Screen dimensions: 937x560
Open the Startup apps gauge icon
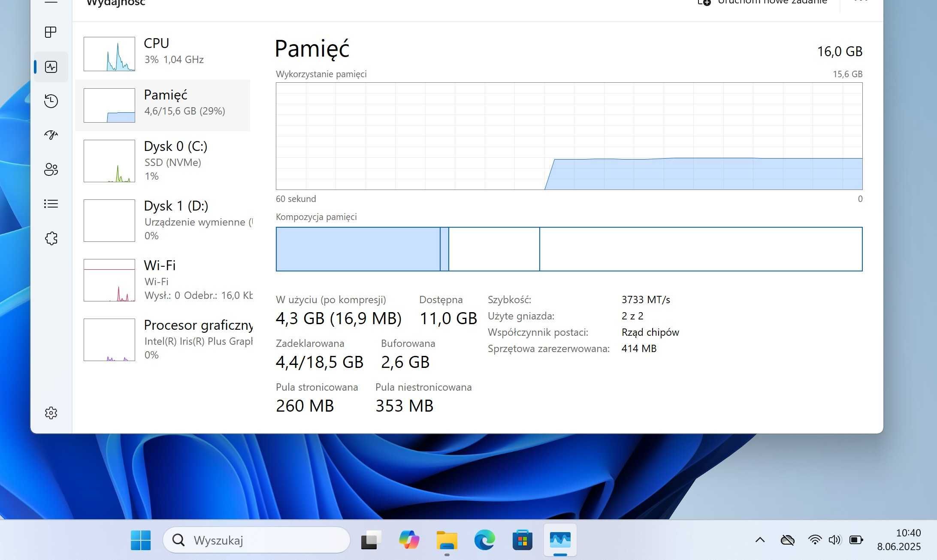point(51,135)
